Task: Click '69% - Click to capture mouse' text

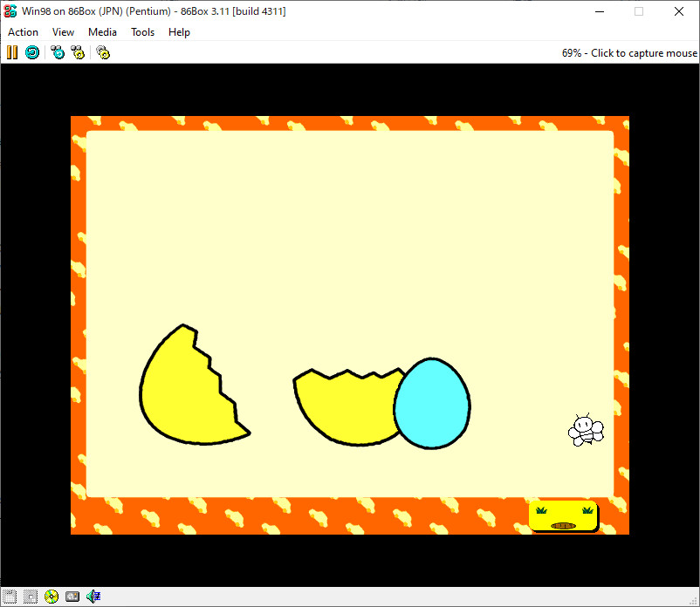Action: tap(629, 53)
